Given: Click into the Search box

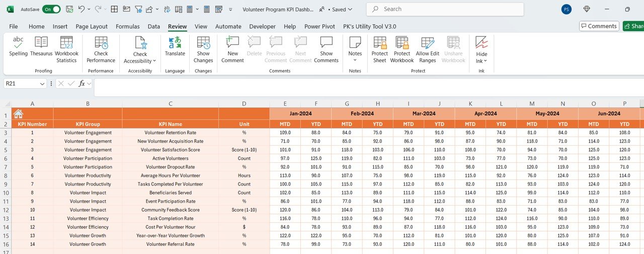Looking at the screenshot, I should pos(445,9).
